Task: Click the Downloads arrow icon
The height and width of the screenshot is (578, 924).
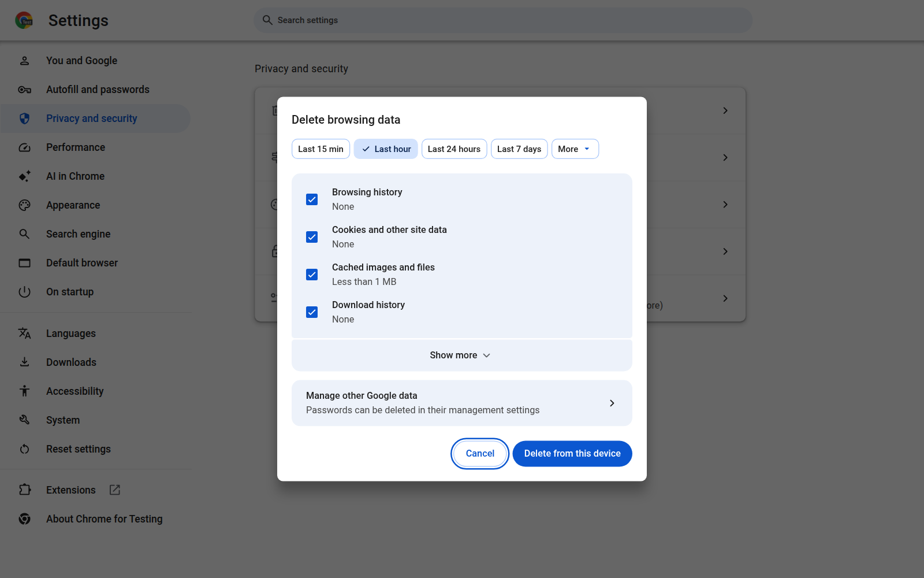Action: (x=24, y=362)
